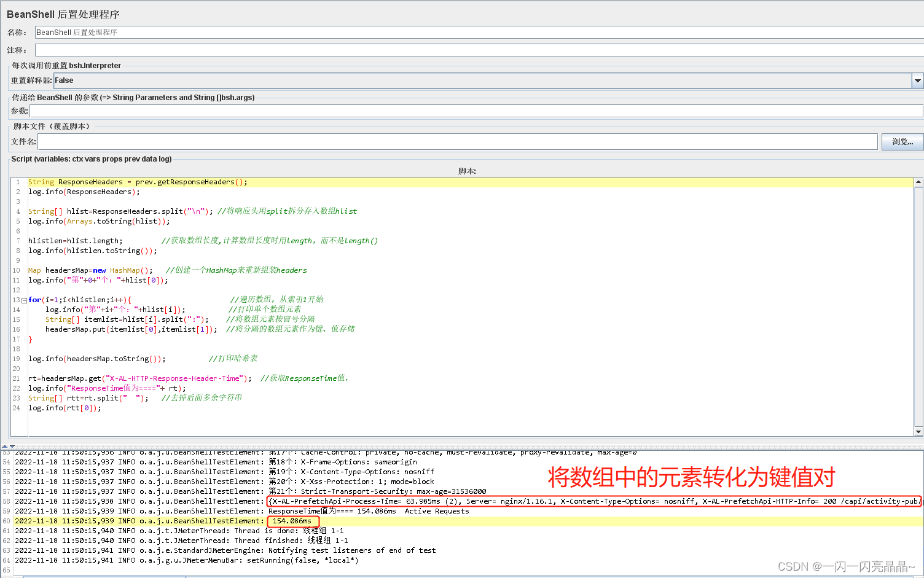Click the collapse arrows on the log panel divider
This screenshot has width=924, height=578.
pyautogui.click(x=8, y=447)
